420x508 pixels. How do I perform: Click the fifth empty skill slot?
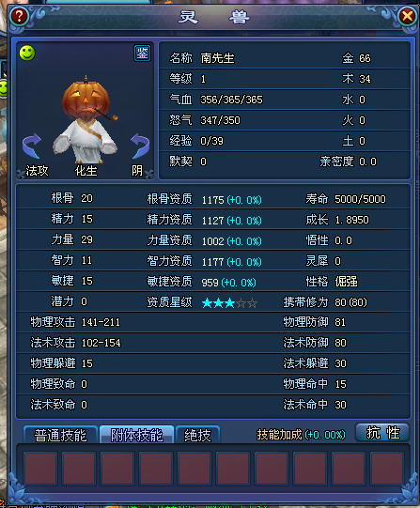pyautogui.click(x=194, y=469)
